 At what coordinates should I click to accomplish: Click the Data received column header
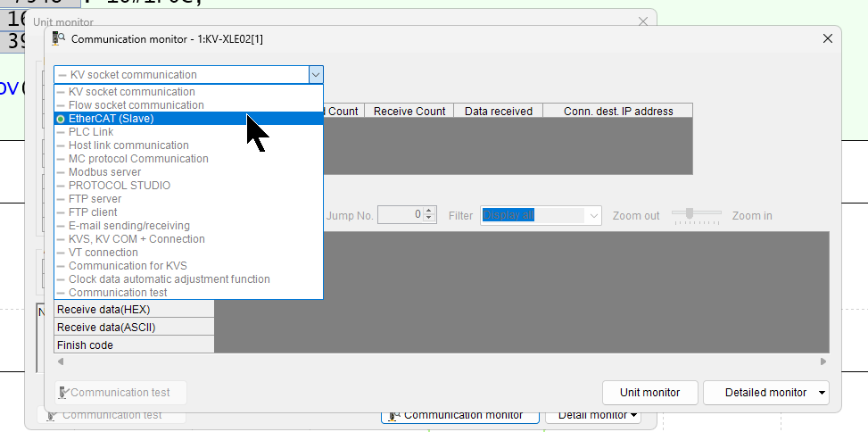(498, 111)
